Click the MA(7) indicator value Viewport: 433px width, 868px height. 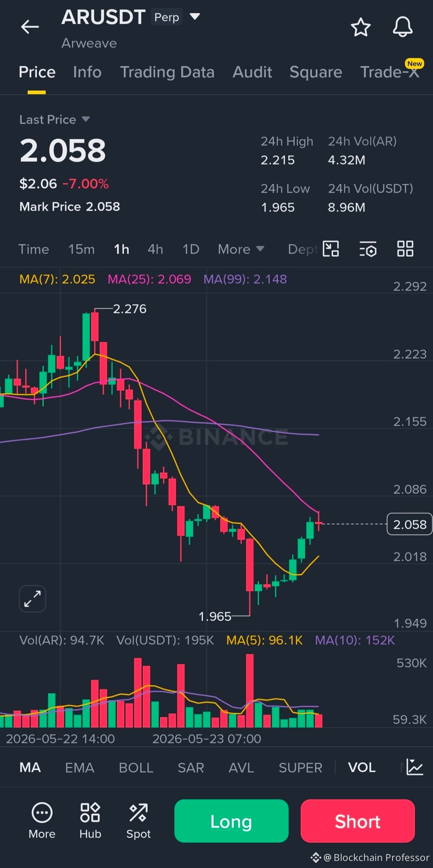(x=57, y=279)
